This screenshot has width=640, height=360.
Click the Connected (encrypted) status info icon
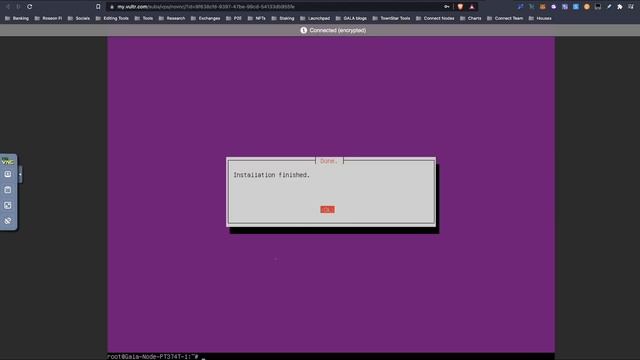[304, 30]
